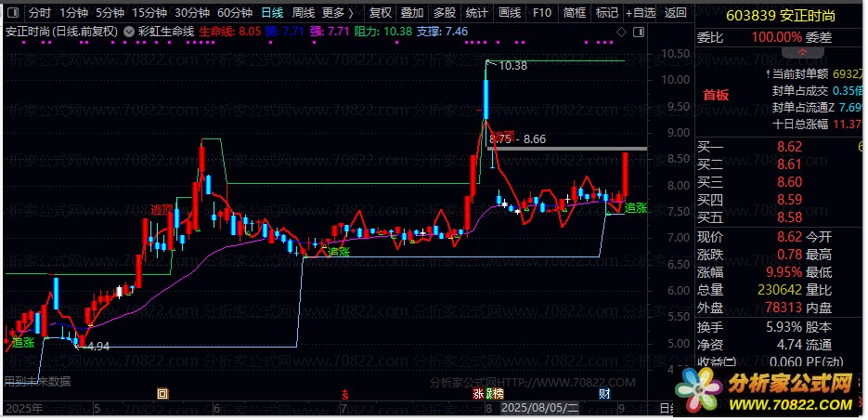Switch chart to 30分钟 period
Viewport: 868px width, 420px height.
[191, 13]
